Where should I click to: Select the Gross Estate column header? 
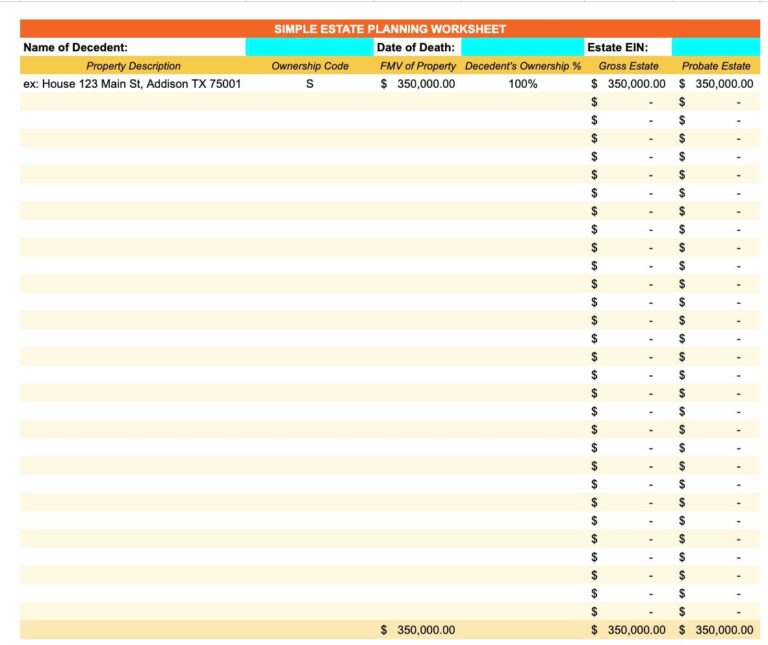click(x=628, y=66)
